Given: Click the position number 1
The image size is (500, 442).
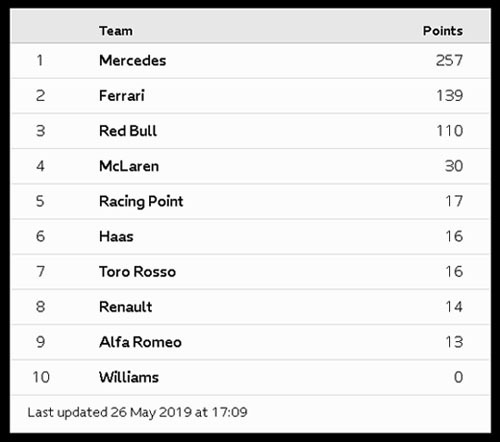Looking at the screenshot, I should point(40,61).
